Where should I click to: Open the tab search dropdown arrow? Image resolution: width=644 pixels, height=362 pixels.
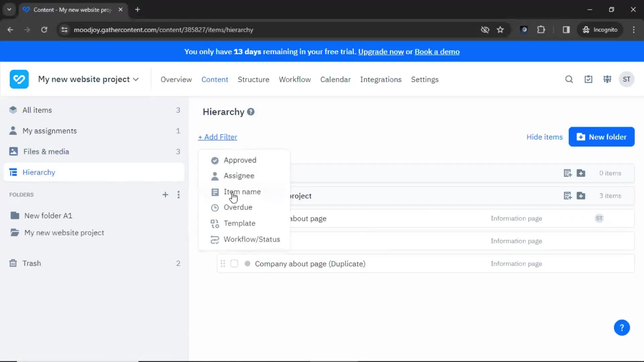point(9,10)
